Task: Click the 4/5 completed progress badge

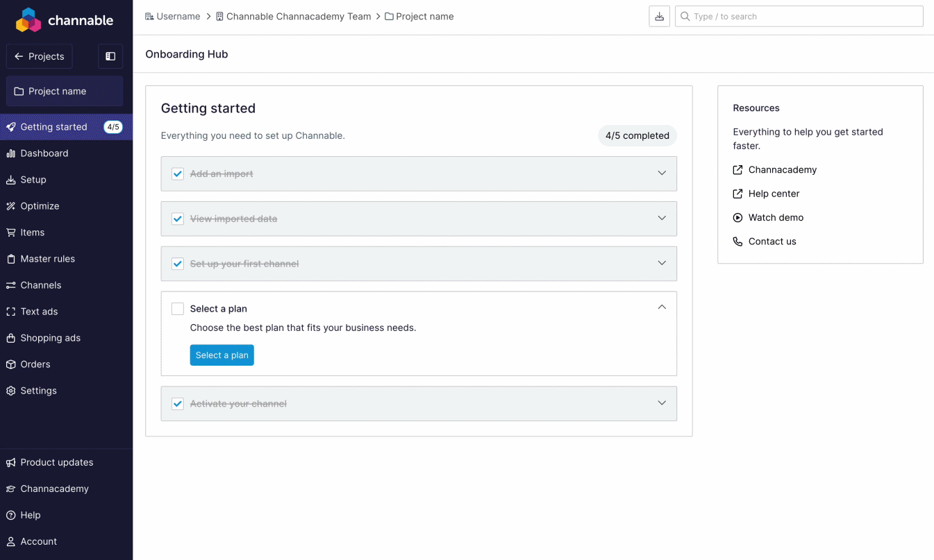Action: 637,136
